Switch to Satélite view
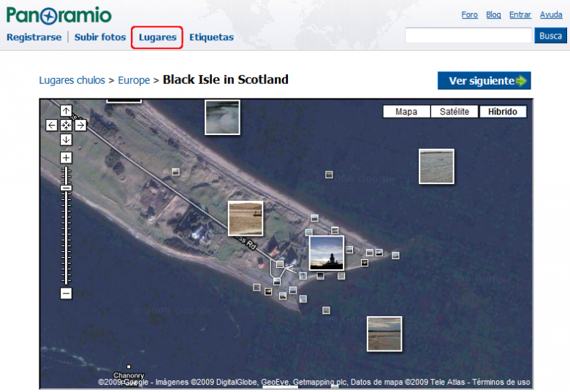The image size is (570, 392). coord(454,112)
